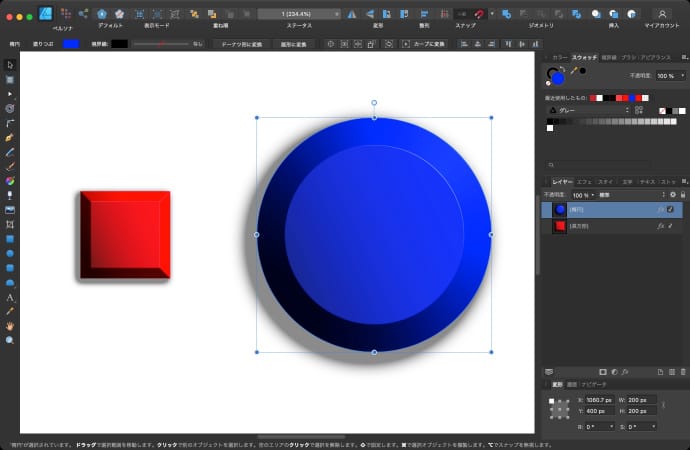Switch to the レイヤー tab
This screenshot has width=690, height=450.
[x=562, y=181]
